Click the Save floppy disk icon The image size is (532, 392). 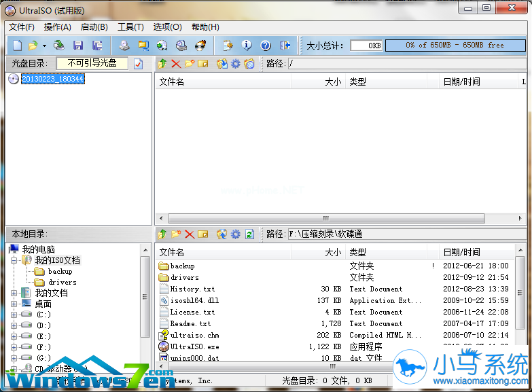[x=78, y=45]
